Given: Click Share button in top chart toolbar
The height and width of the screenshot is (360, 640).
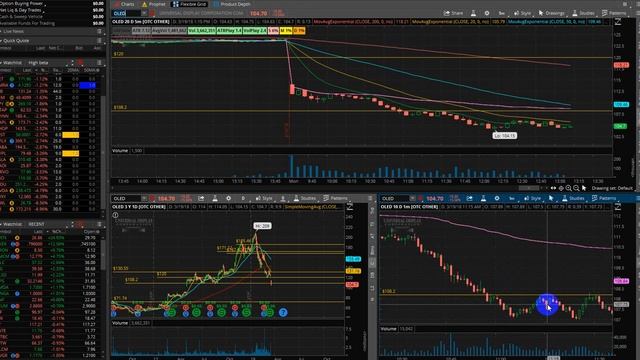Looking at the screenshot, I should click(x=453, y=13).
